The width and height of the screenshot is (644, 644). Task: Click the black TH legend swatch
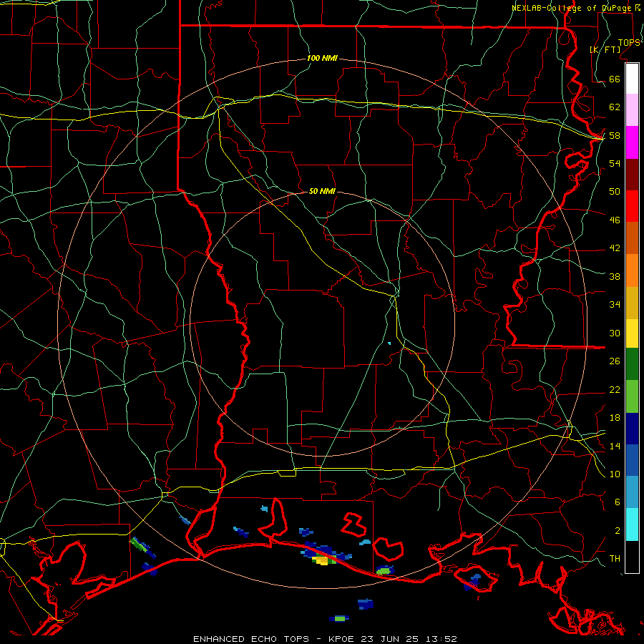632,557
